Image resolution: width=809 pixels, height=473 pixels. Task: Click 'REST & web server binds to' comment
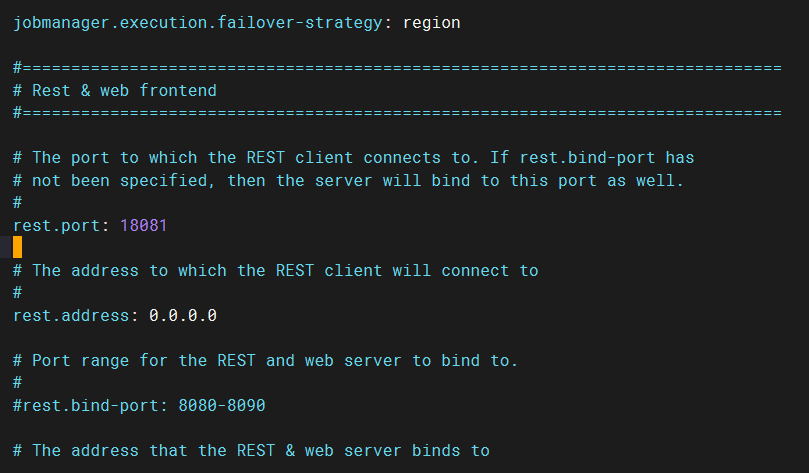pyautogui.click(x=363, y=450)
